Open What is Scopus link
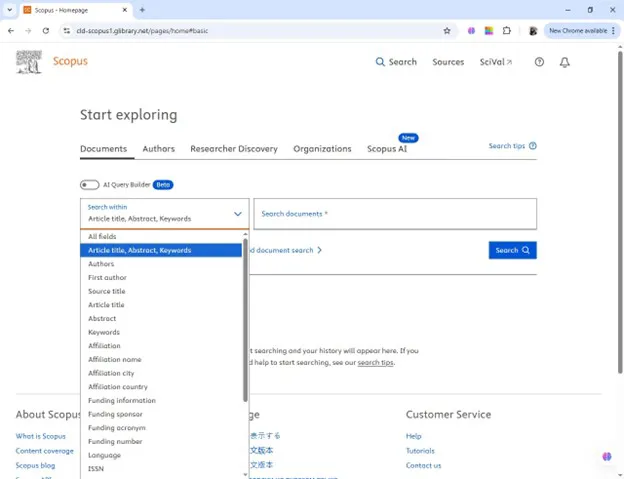The width and height of the screenshot is (624, 479). click(x=41, y=436)
